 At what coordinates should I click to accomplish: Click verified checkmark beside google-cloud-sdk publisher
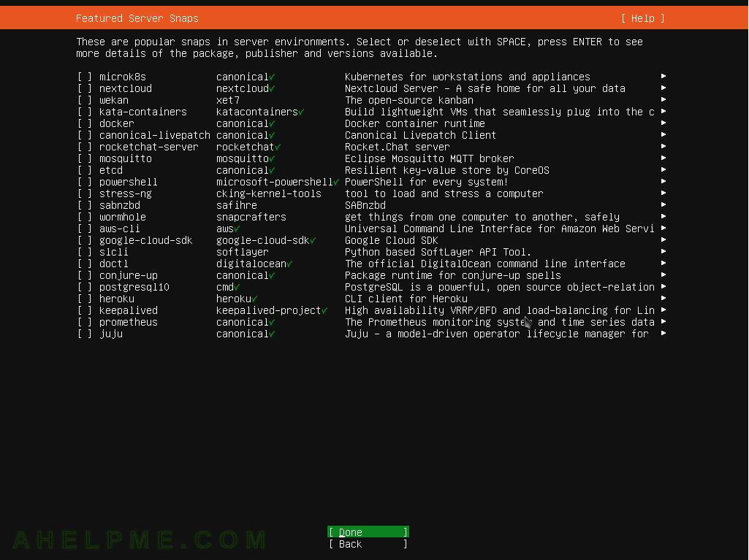click(x=313, y=241)
